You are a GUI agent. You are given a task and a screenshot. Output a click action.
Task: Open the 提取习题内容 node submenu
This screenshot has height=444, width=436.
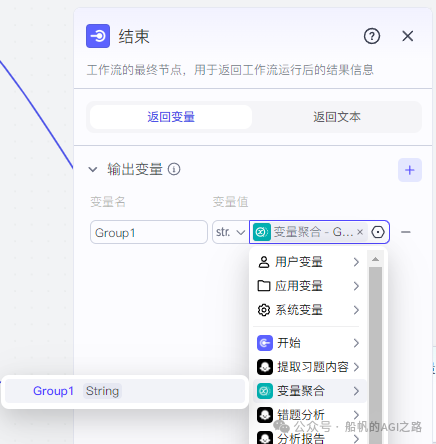tap(309, 367)
